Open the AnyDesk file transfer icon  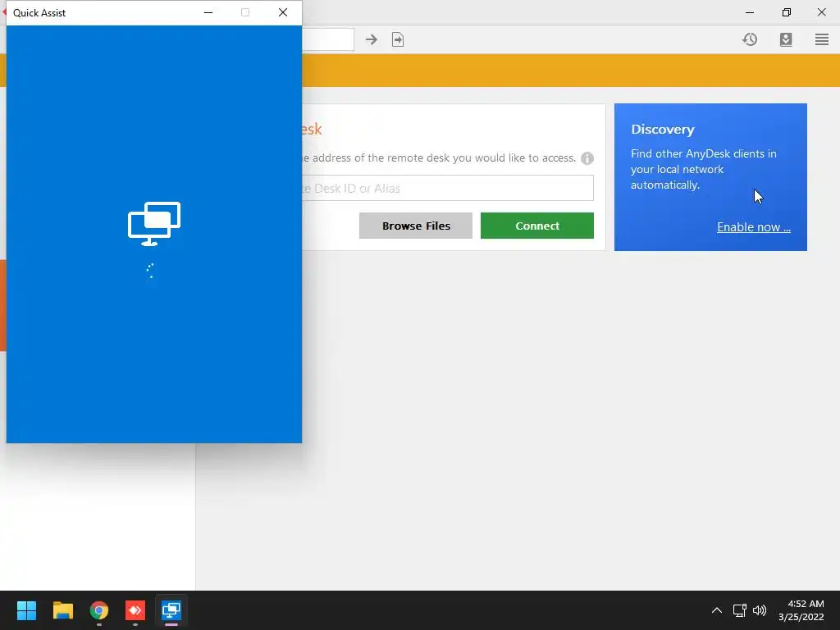[x=398, y=39]
